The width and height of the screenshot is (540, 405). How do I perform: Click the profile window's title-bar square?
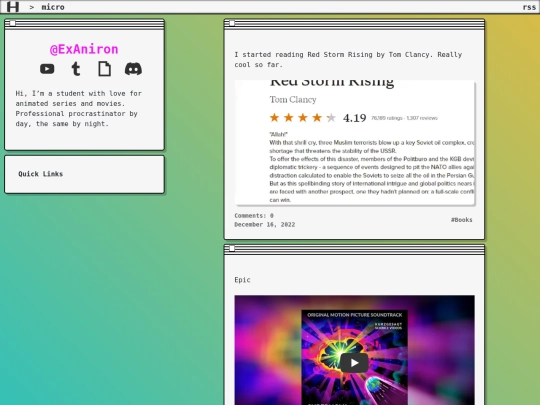pos(13,23)
